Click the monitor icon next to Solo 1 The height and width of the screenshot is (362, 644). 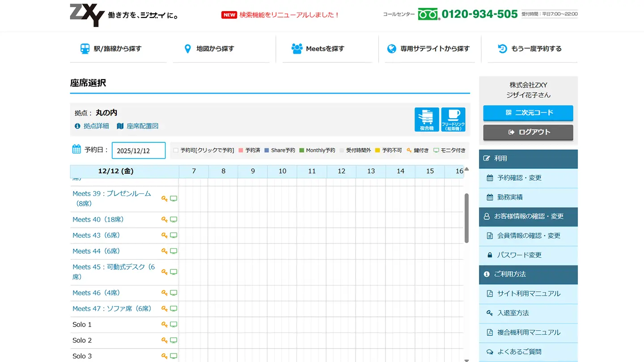coord(174,324)
